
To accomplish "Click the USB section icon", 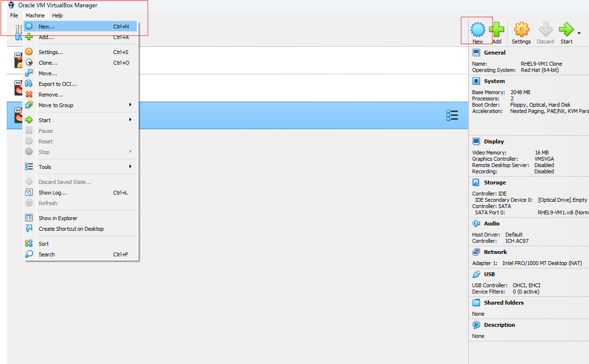I will pos(476,274).
